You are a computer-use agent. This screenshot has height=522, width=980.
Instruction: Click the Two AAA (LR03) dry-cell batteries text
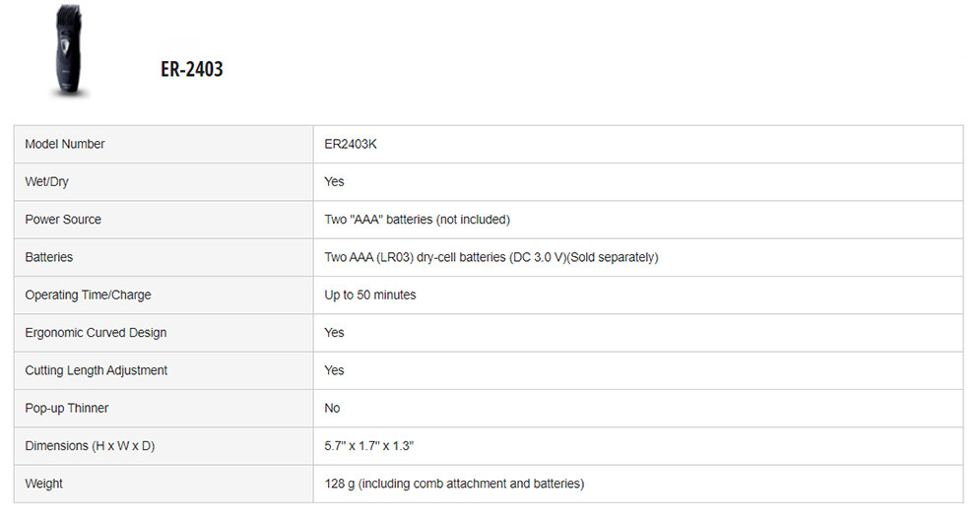(490, 257)
